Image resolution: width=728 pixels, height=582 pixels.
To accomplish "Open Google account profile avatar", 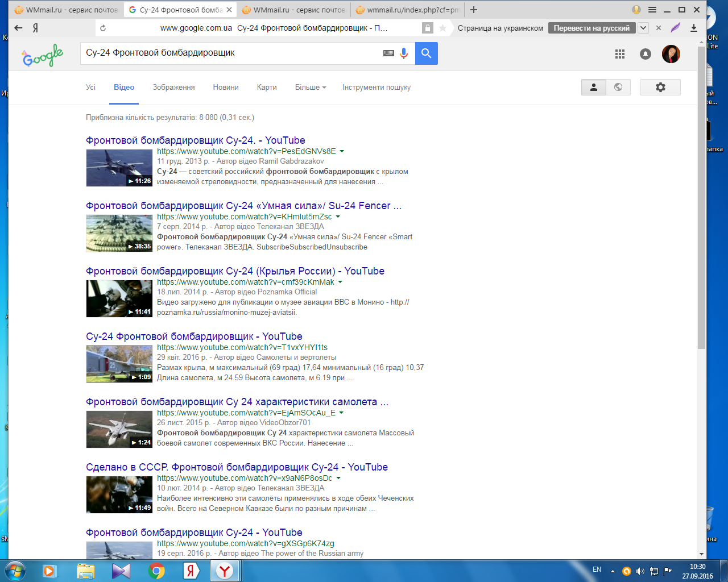I will pyautogui.click(x=671, y=54).
